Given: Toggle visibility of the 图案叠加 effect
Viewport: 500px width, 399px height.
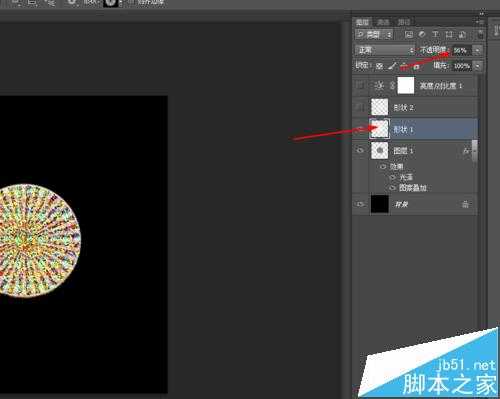Looking at the screenshot, I should coord(393,188).
